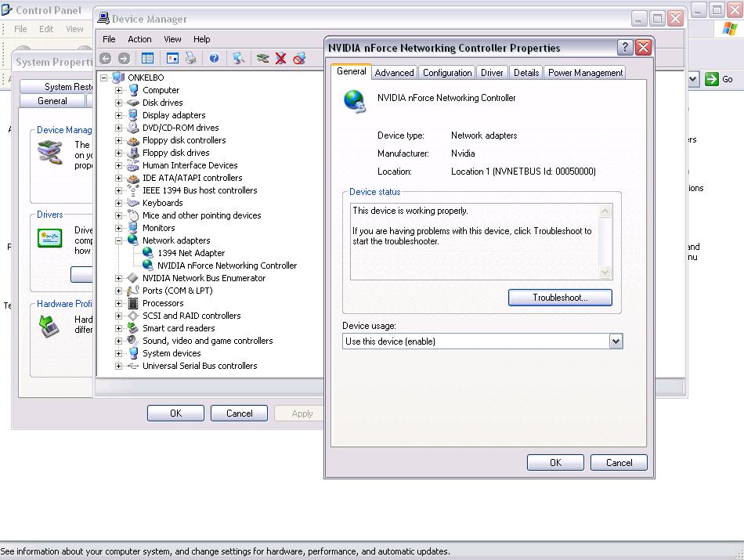Screen dimensions: 744x560
Task: Expand Mice and other pointing devices
Action: coord(118,215)
